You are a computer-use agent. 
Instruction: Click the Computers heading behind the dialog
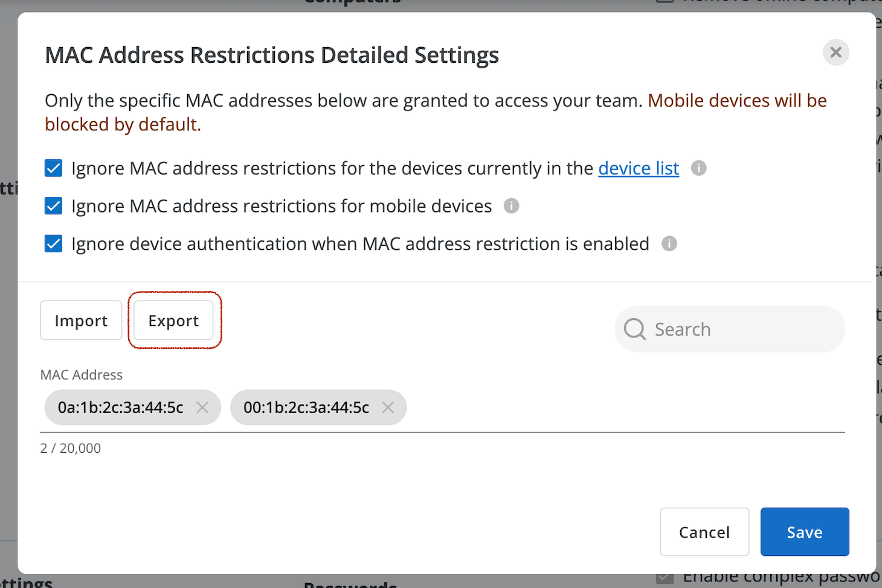coord(352,3)
